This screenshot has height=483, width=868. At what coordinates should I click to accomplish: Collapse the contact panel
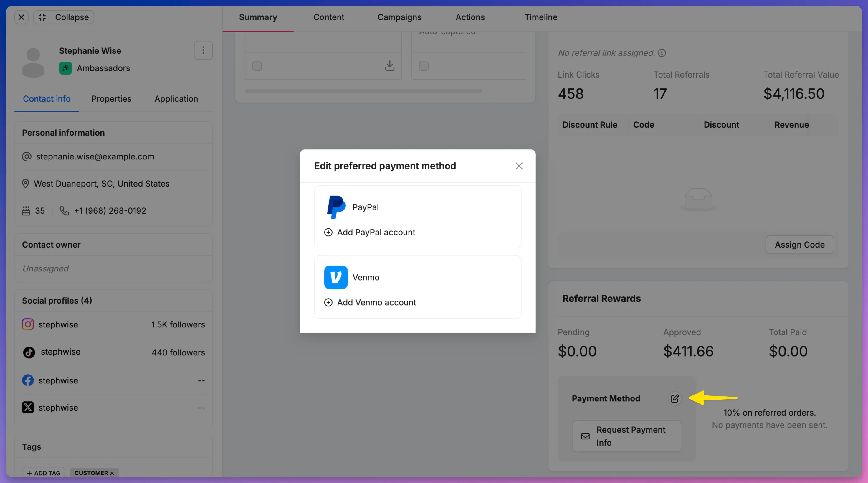coord(64,17)
